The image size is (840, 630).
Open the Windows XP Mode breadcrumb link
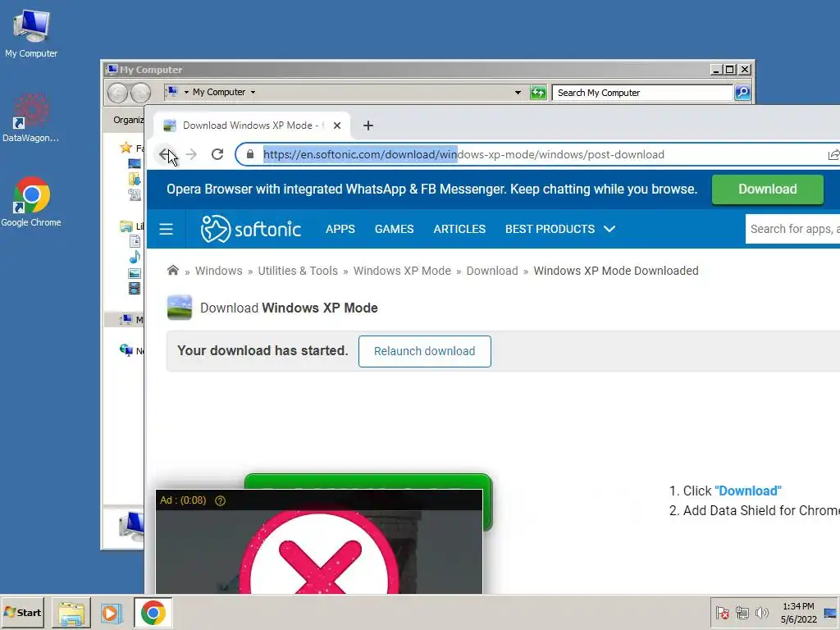click(402, 271)
